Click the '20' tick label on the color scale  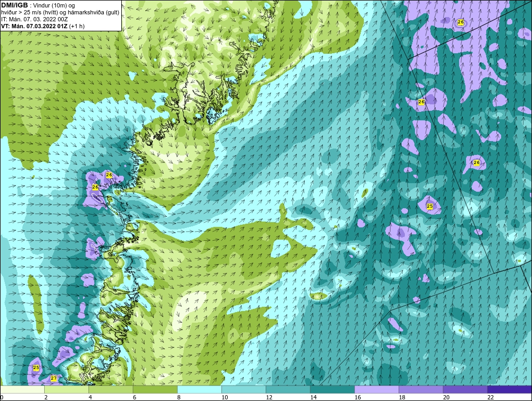[446, 398]
